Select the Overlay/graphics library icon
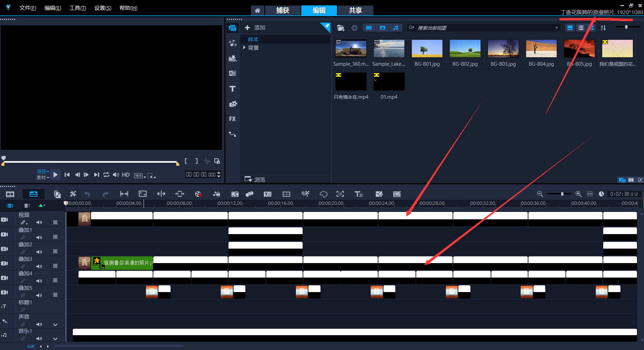Viewport: 644px width, 350px height. tap(233, 104)
